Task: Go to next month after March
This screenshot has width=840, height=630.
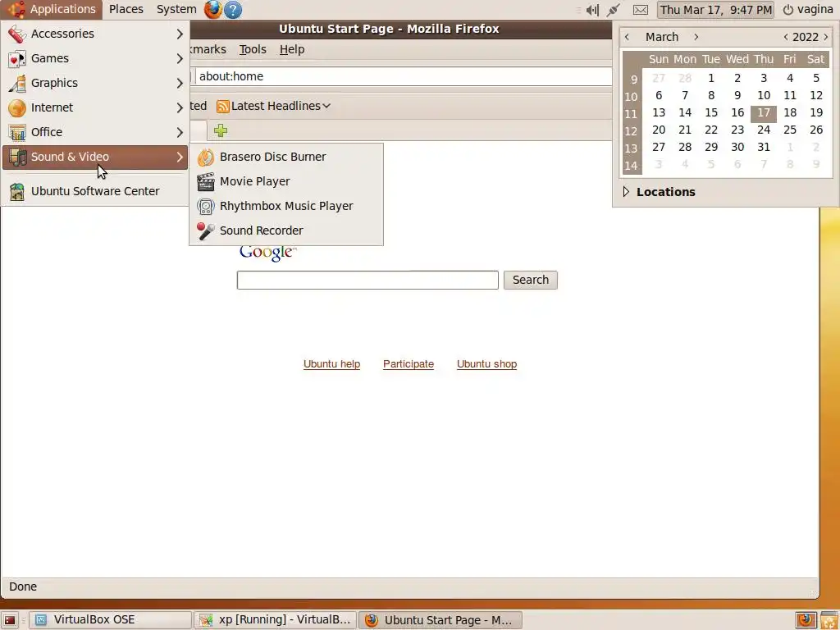Action: (696, 37)
